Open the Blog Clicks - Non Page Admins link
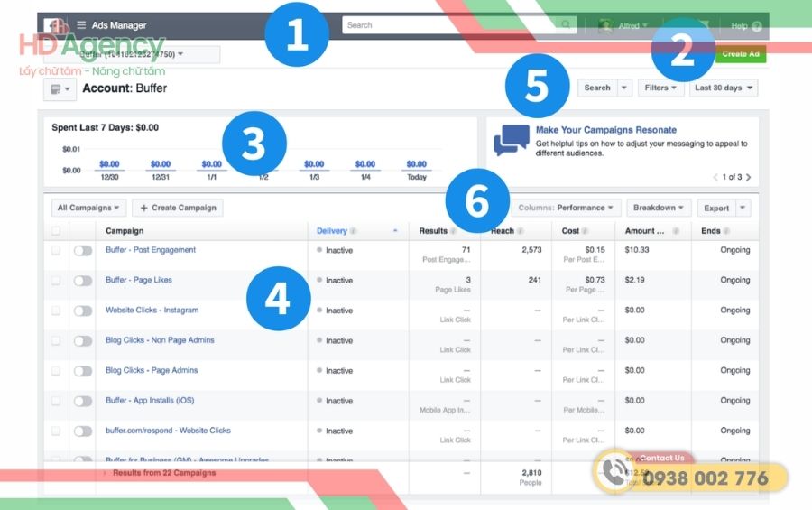 (160, 340)
